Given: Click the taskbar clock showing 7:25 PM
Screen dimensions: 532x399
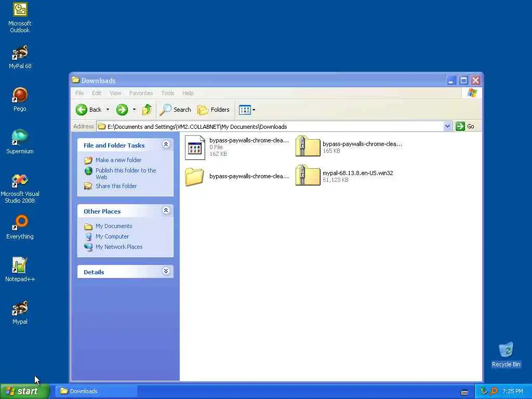Looking at the screenshot, I should [513, 391].
